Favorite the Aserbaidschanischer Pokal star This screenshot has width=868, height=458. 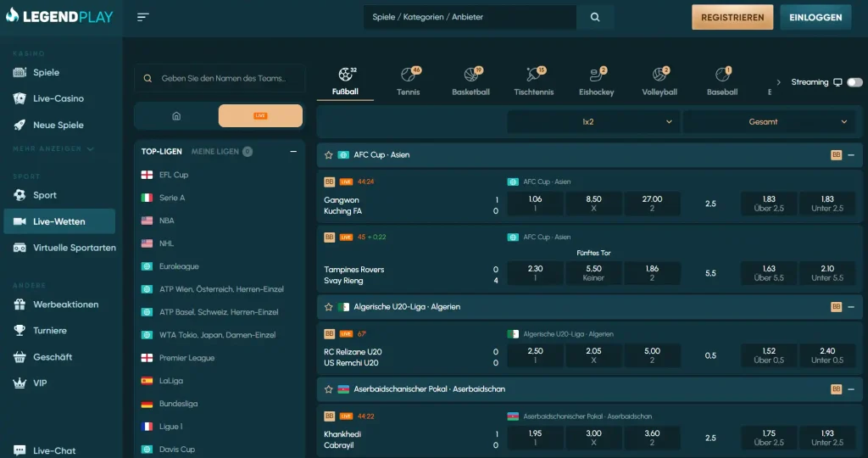pos(328,389)
